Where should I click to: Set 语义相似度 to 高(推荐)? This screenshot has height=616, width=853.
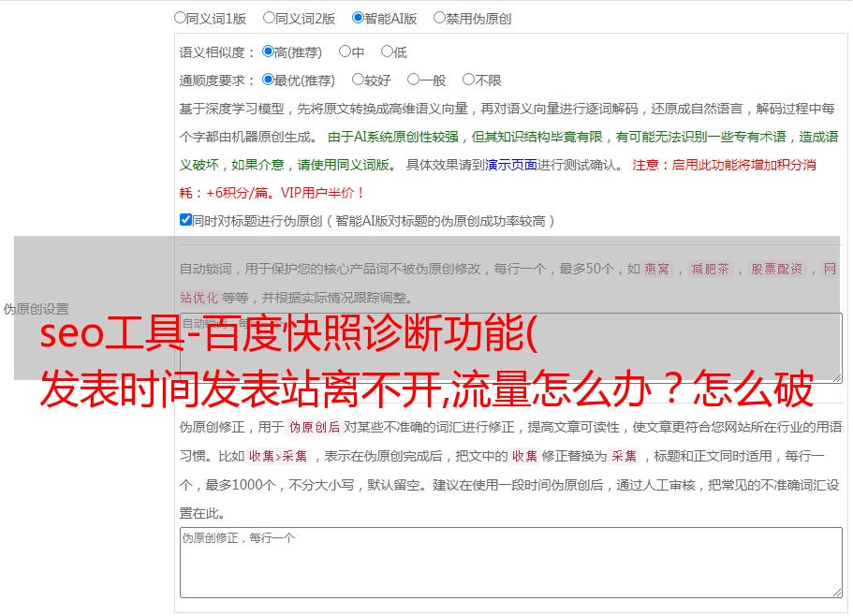(x=268, y=51)
